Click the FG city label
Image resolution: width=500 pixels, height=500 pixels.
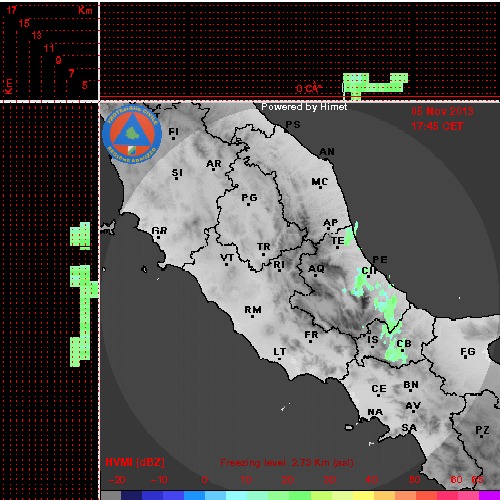[468, 352]
